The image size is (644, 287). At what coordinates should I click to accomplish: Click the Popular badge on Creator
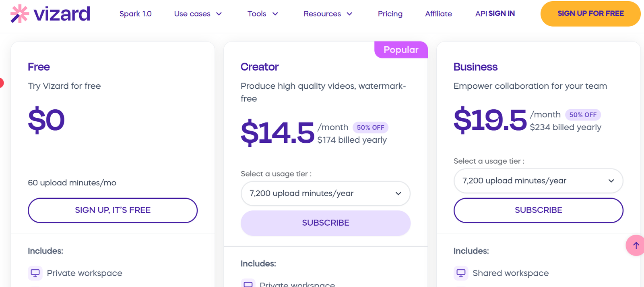(x=401, y=50)
